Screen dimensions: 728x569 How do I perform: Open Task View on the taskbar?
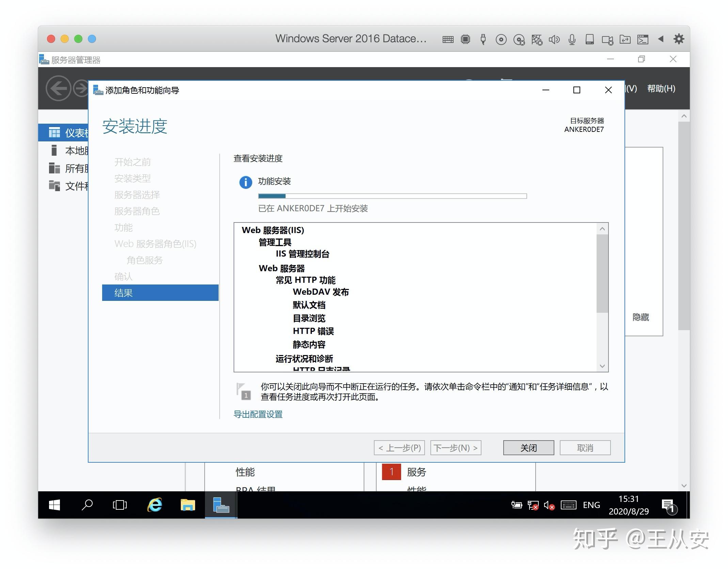point(120,505)
